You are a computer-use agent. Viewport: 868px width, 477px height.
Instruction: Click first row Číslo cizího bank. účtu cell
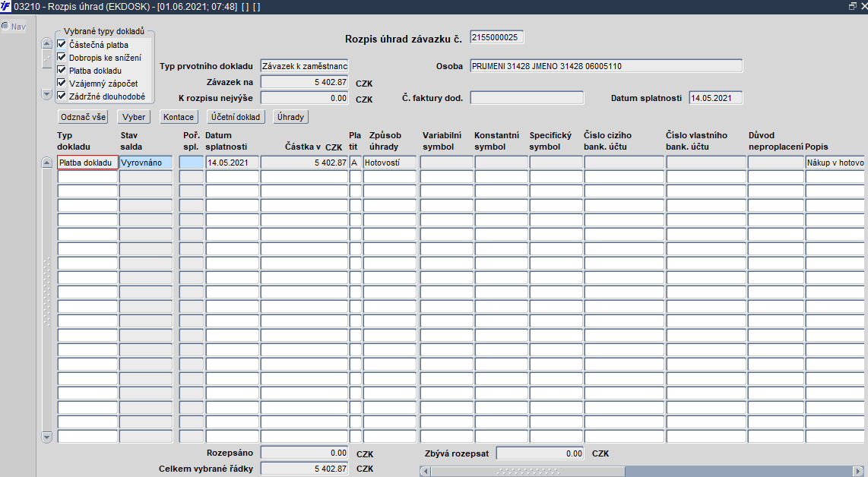click(625, 163)
